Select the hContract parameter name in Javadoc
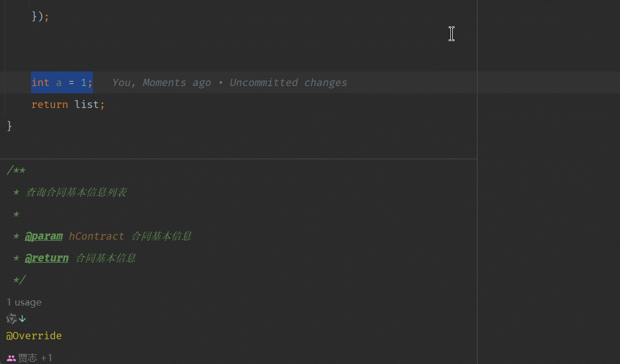620x364 pixels. (96, 236)
